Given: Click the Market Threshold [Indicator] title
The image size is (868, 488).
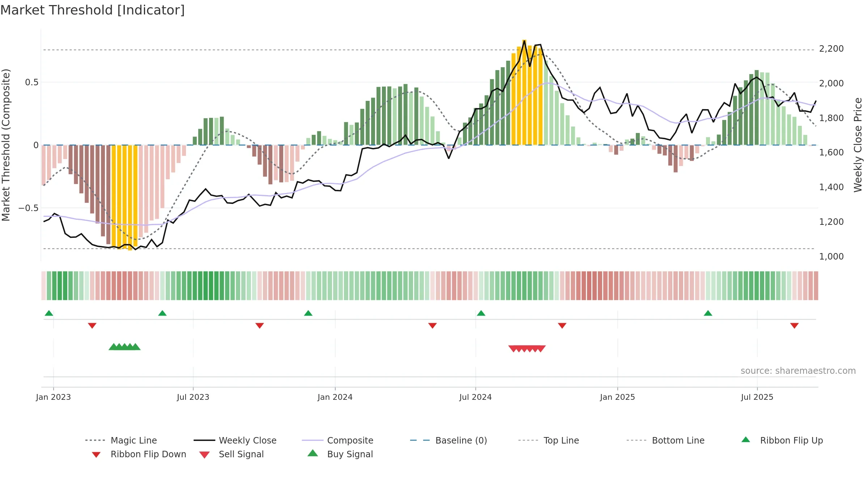Looking at the screenshot, I should tap(93, 10).
